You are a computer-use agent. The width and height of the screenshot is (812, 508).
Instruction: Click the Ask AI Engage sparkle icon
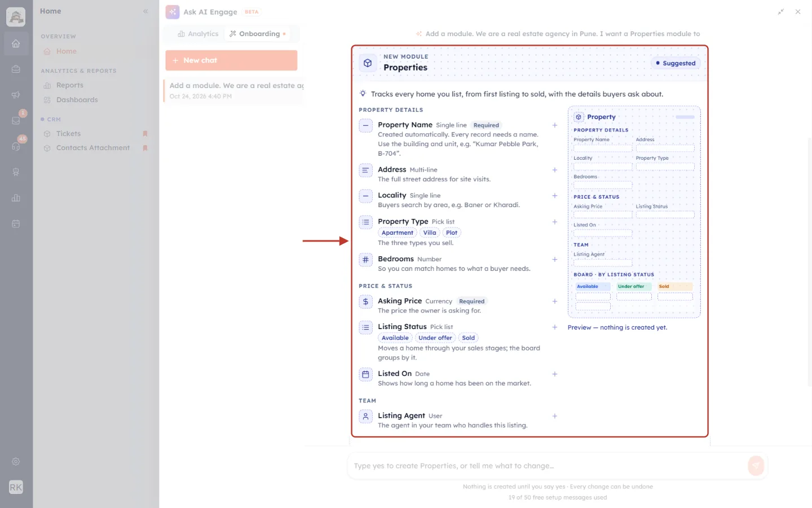click(x=173, y=12)
